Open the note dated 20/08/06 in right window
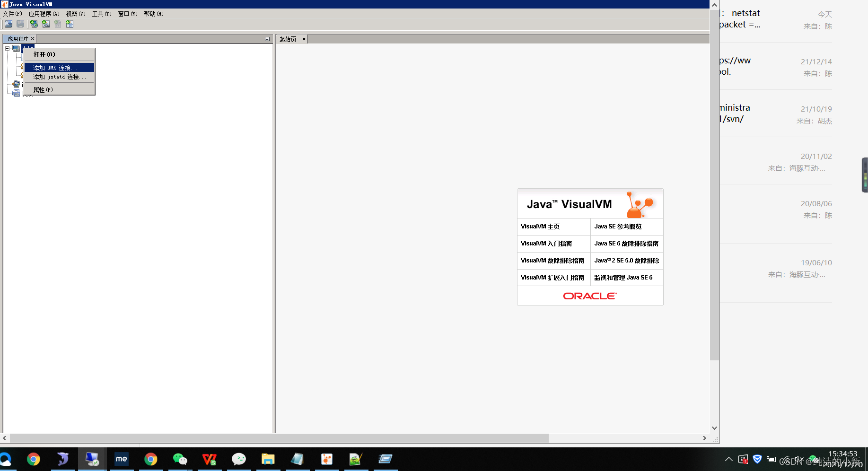 pos(776,214)
